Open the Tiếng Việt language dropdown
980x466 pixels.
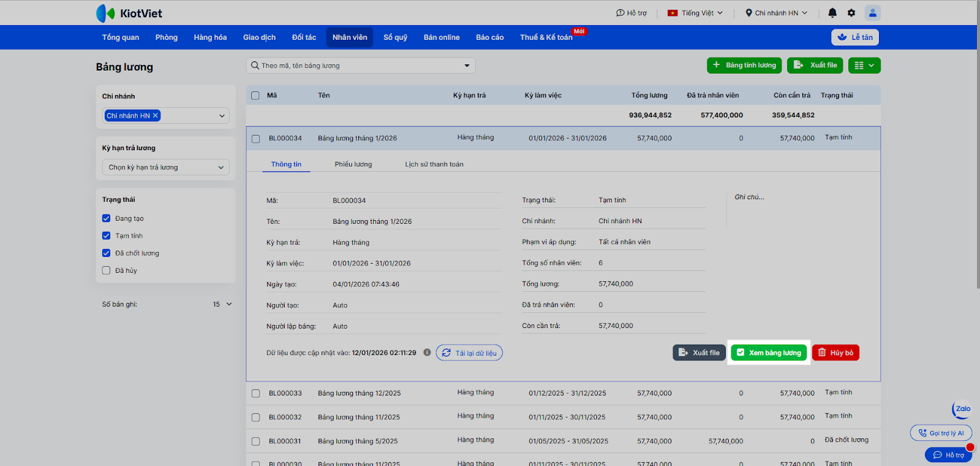click(695, 13)
